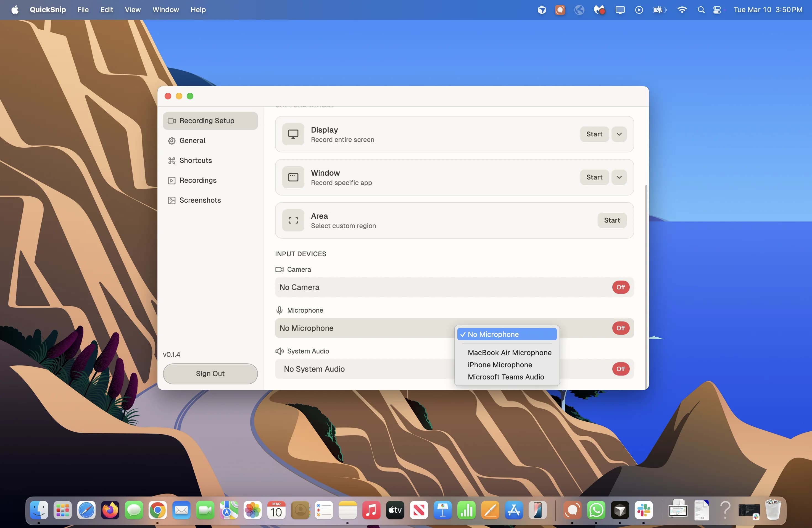
Task: Expand the Window start options chevron
Action: [x=619, y=177]
